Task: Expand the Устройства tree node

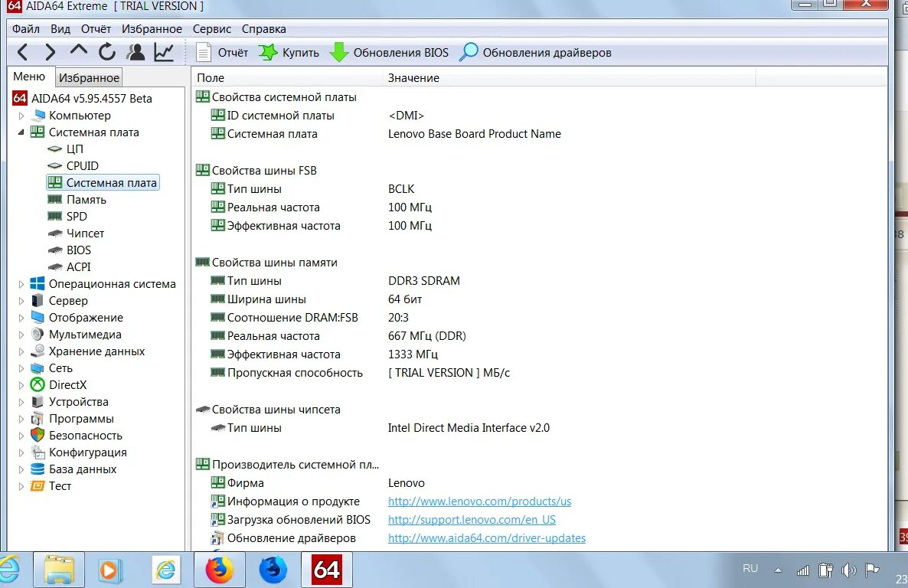Action: [x=21, y=401]
